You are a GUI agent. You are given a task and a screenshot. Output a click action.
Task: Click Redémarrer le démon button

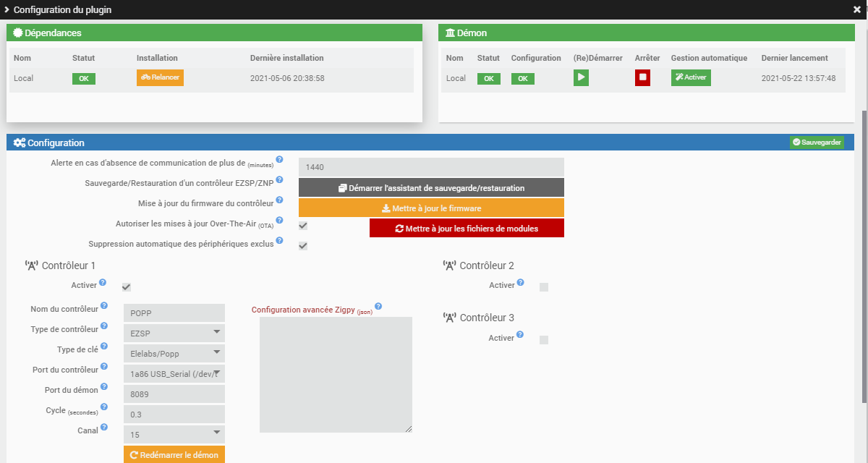tap(174, 455)
